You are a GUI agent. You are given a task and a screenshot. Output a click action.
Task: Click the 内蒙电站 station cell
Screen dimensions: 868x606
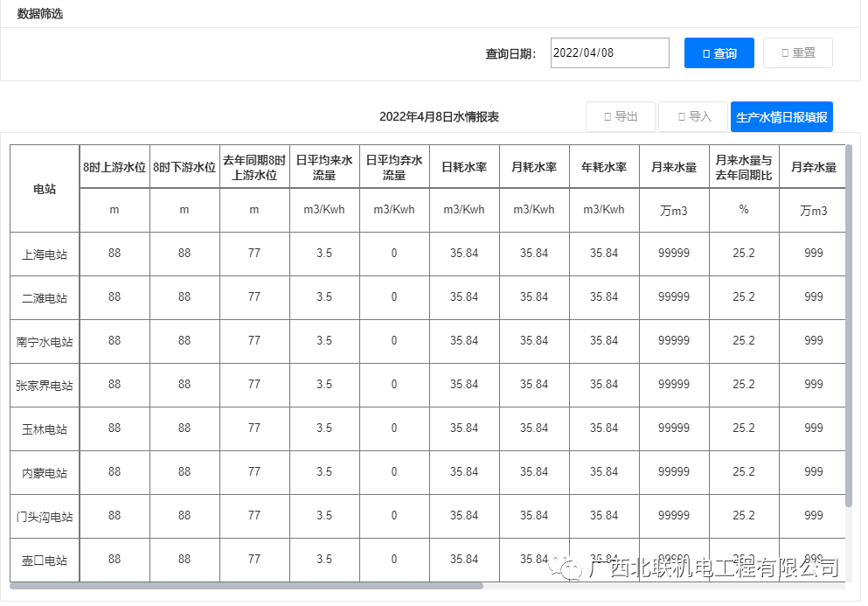[x=45, y=473]
